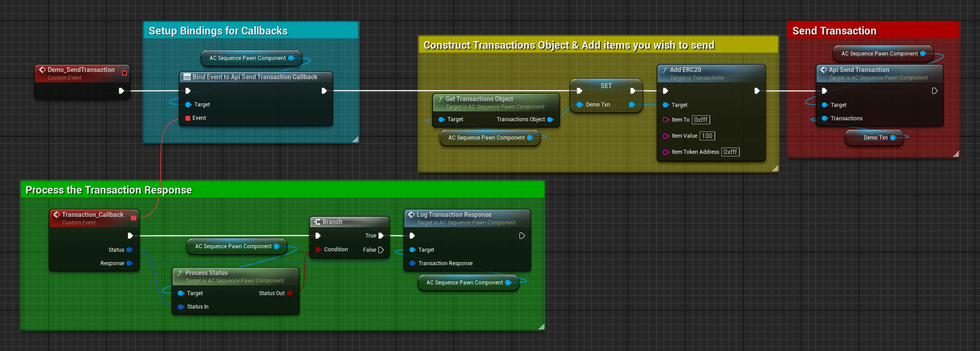
Task: Click Api Send Transaction execution output pin
Action: [934, 91]
